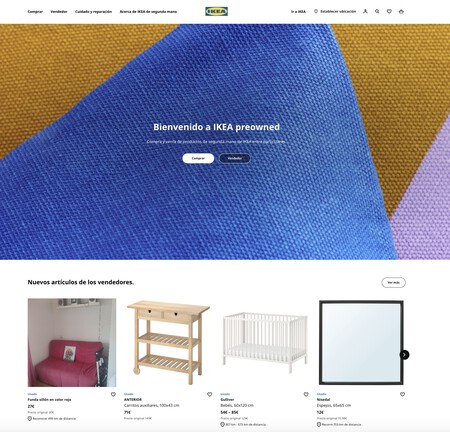Screen dimensions: 450x432
Task: Follow the Ir a IKEA link
Action: (298, 12)
